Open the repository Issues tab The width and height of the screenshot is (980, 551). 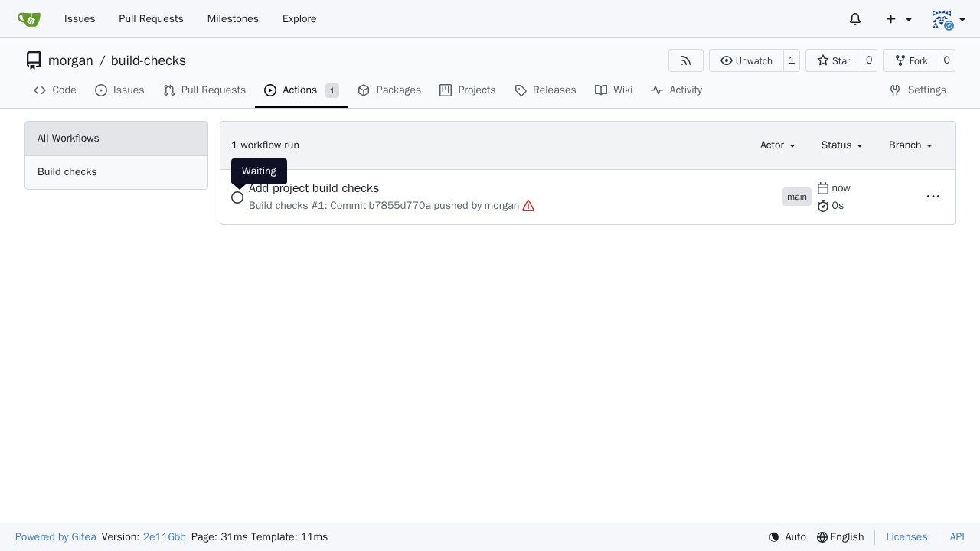point(119,90)
